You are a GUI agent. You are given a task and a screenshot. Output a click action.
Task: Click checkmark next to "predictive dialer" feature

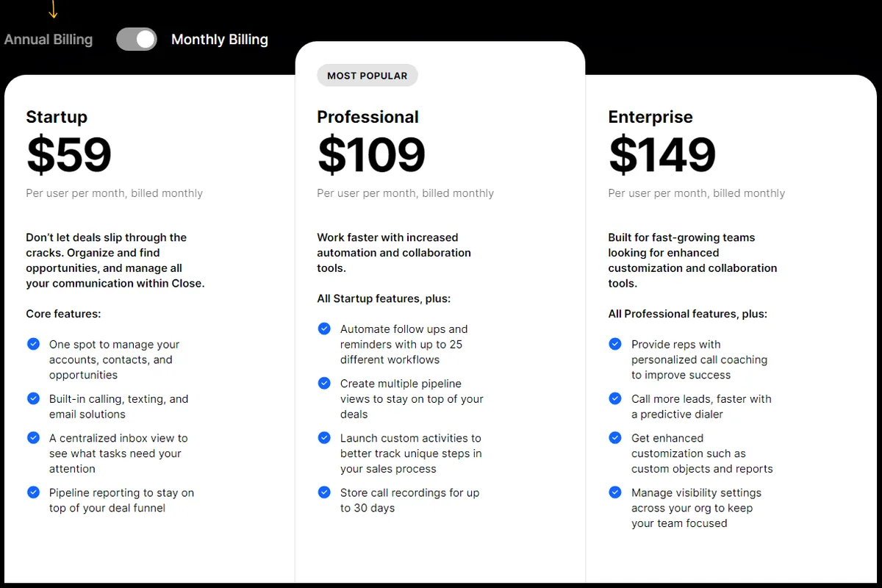click(615, 398)
